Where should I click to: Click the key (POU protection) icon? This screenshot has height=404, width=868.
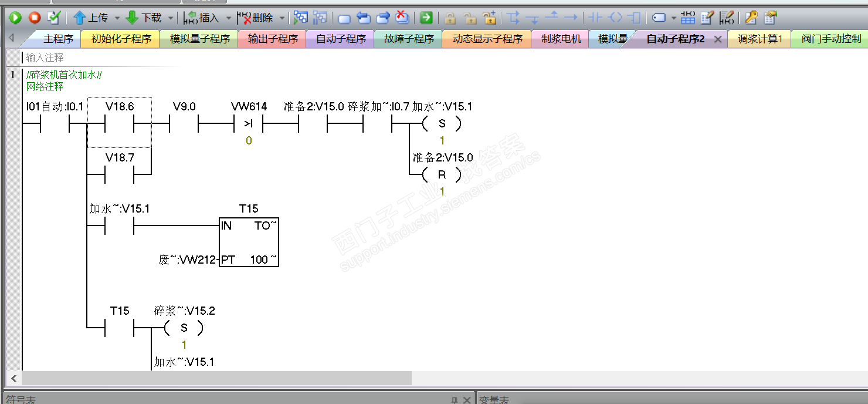(751, 18)
